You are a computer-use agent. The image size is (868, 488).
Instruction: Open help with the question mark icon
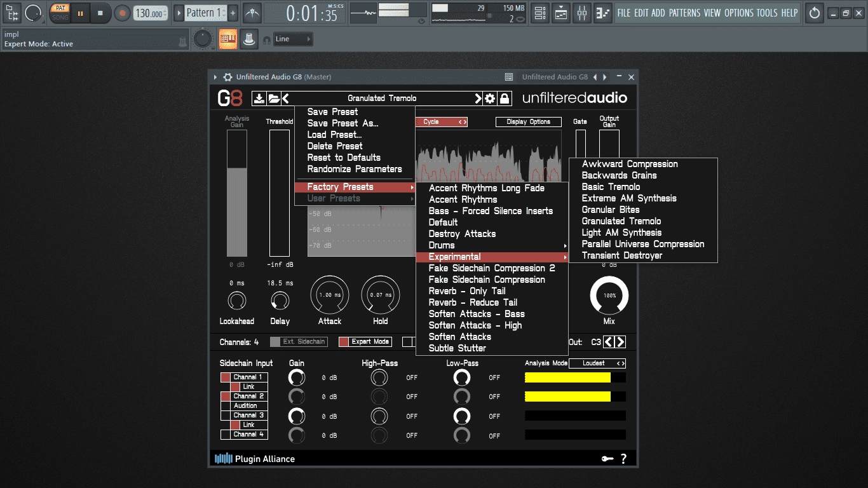623,459
